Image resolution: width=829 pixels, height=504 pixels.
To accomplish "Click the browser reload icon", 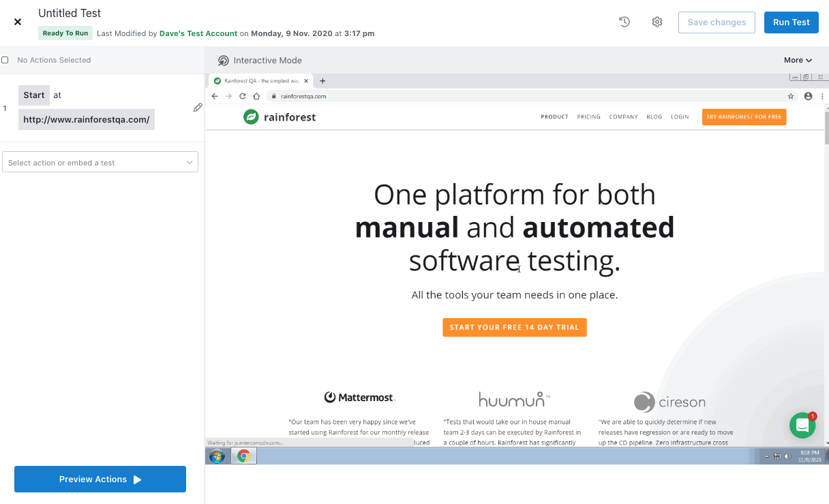I will pos(242,96).
